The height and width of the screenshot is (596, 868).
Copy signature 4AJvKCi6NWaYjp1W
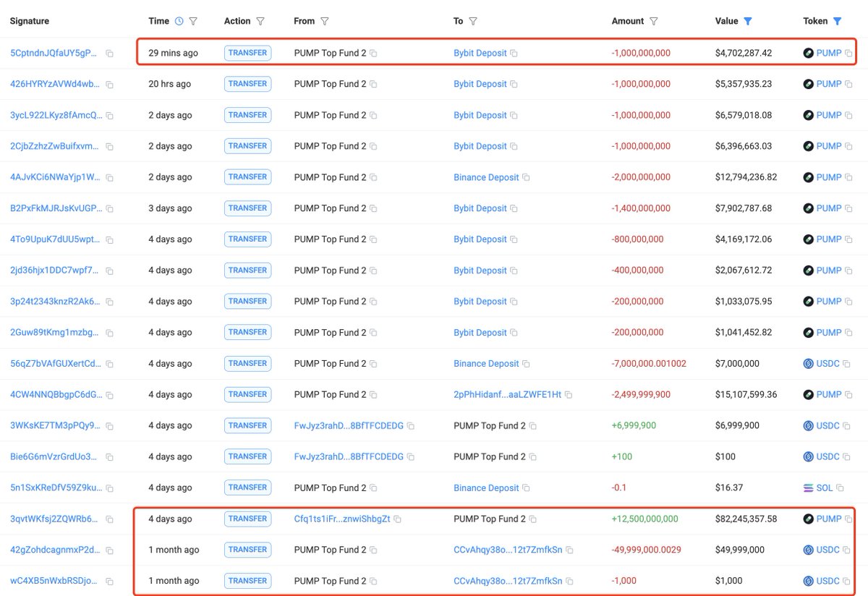point(109,178)
